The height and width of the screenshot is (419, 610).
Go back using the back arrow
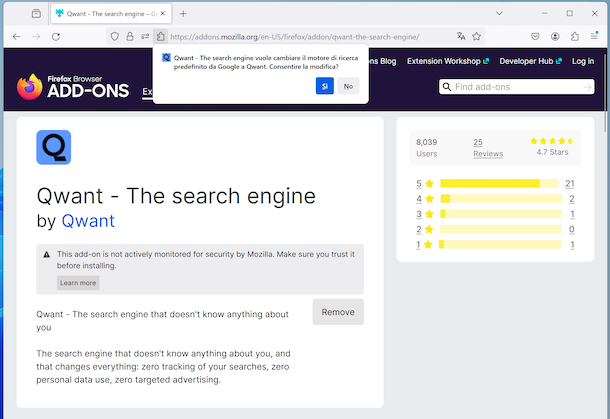coord(16,37)
